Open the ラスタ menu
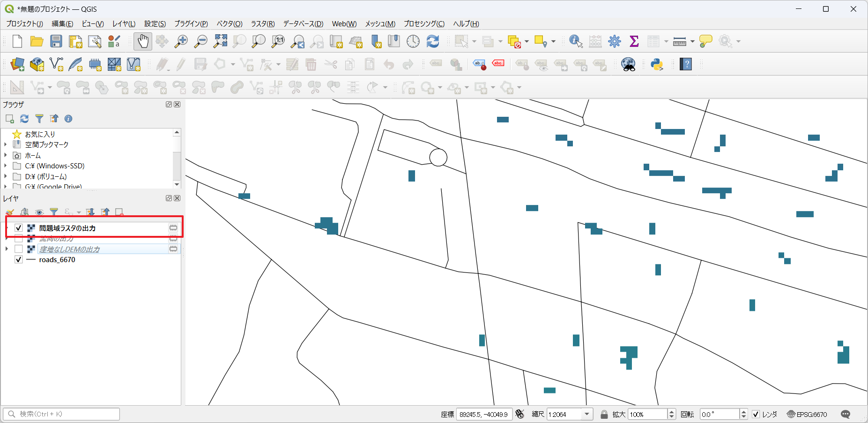This screenshot has width=868, height=423. (x=263, y=23)
